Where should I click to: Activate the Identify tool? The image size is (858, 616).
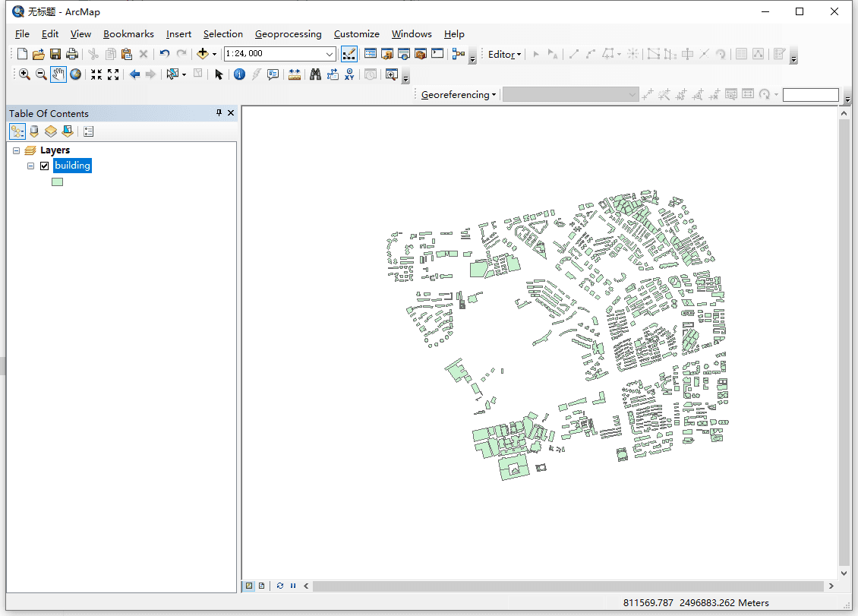coord(239,74)
